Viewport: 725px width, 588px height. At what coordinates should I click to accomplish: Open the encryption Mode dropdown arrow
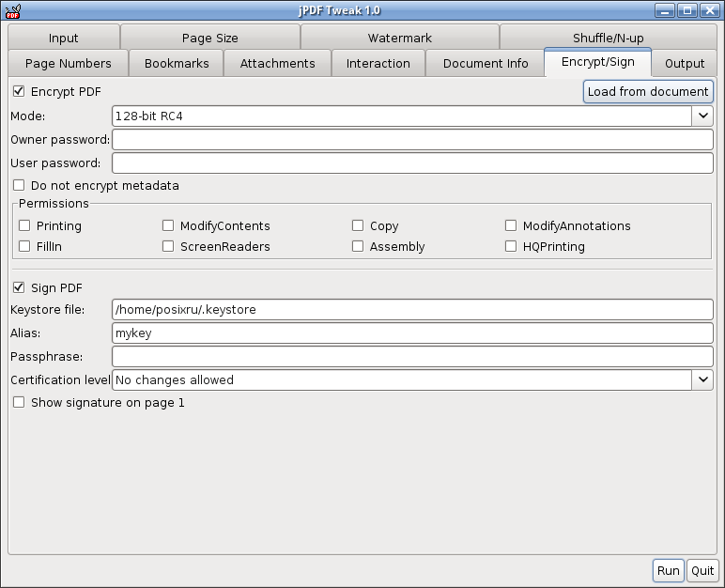coord(702,116)
